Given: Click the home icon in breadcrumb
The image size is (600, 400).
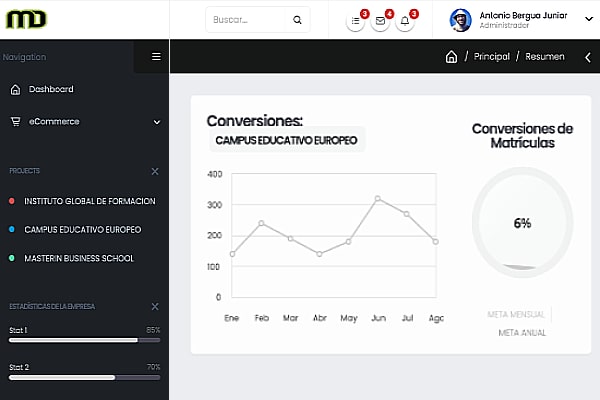Looking at the screenshot, I should [451, 57].
